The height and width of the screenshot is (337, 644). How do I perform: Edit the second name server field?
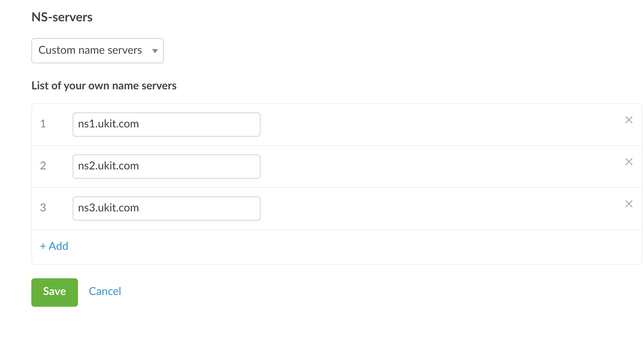[x=166, y=167]
